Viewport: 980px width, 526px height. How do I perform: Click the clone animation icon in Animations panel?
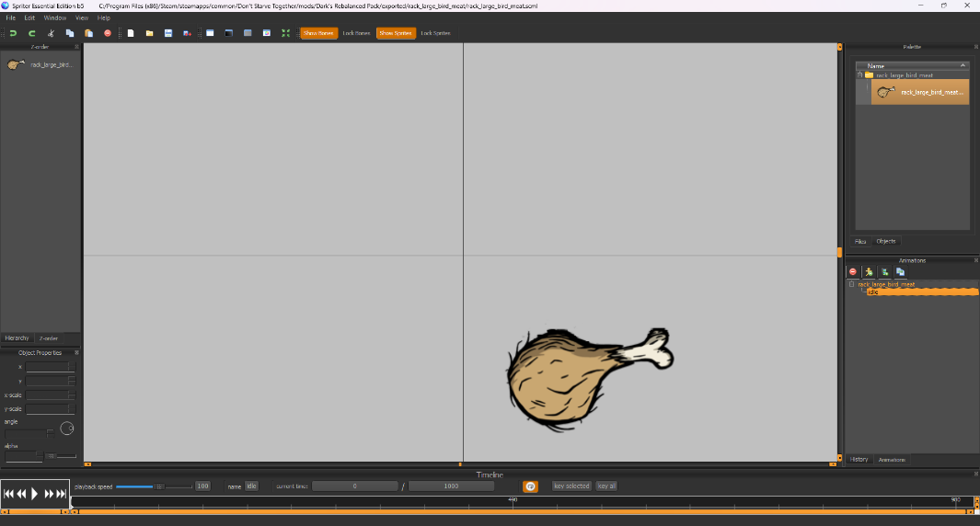[900, 272]
